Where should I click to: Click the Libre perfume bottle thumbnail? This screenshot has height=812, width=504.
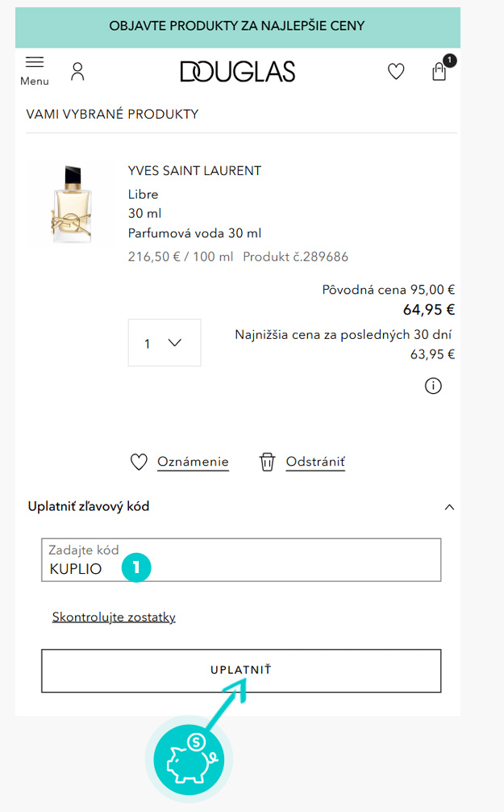(x=70, y=203)
